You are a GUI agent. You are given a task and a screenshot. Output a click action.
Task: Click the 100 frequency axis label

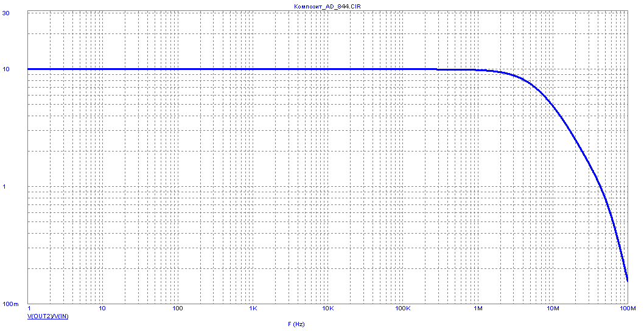click(x=177, y=308)
